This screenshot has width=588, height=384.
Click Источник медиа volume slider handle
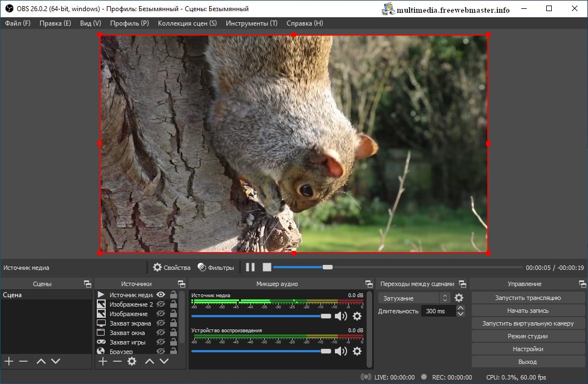[x=326, y=316]
